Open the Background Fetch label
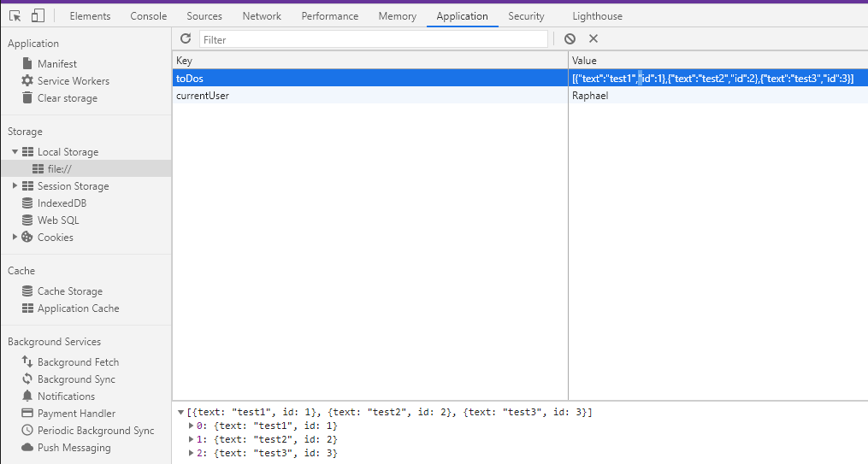 pos(78,361)
